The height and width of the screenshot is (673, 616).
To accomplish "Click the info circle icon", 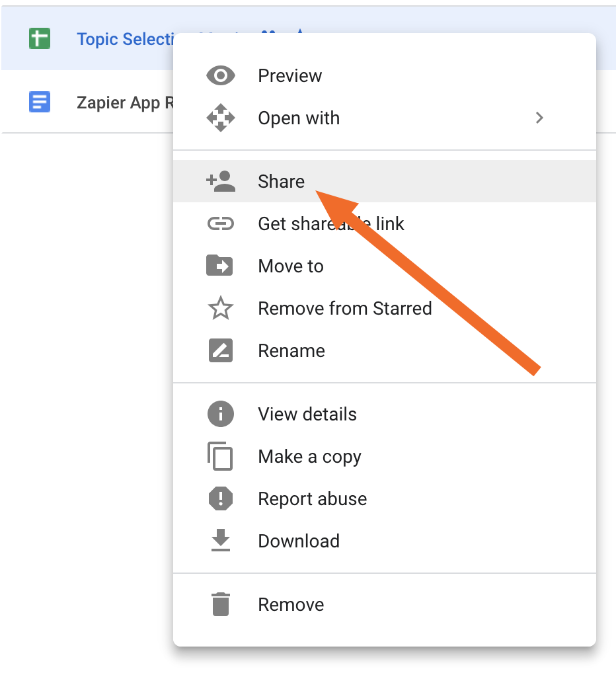I will point(220,415).
